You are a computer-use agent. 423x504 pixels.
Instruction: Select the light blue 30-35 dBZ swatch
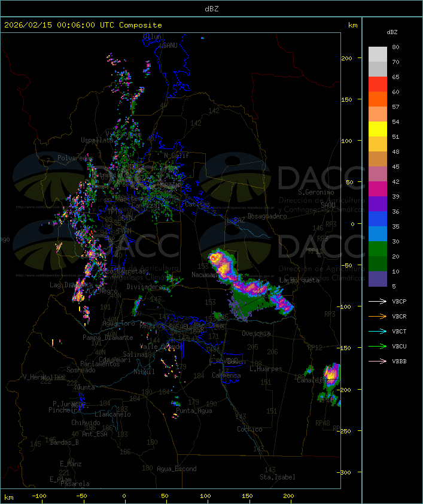click(x=378, y=233)
